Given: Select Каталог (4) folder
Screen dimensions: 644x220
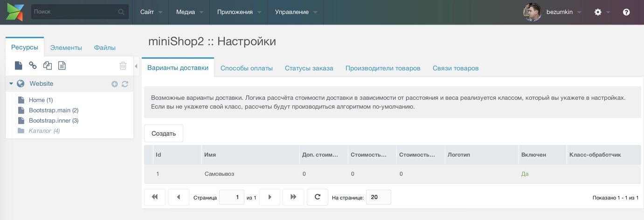Looking at the screenshot, I should click(x=44, y=131).
